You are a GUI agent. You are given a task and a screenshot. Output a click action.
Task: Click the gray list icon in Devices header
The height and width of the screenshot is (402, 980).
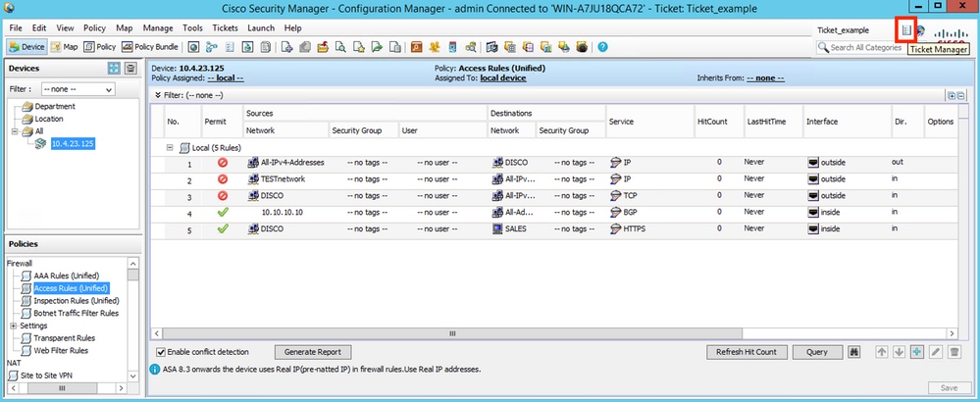coord(130,68)
